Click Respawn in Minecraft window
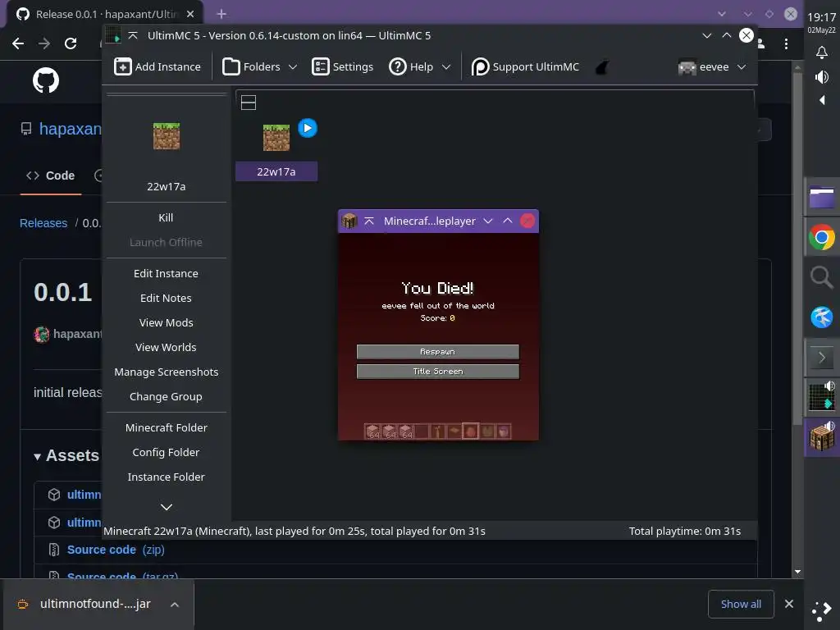Viewport: 840px width, 630px height. coord(438,351)
